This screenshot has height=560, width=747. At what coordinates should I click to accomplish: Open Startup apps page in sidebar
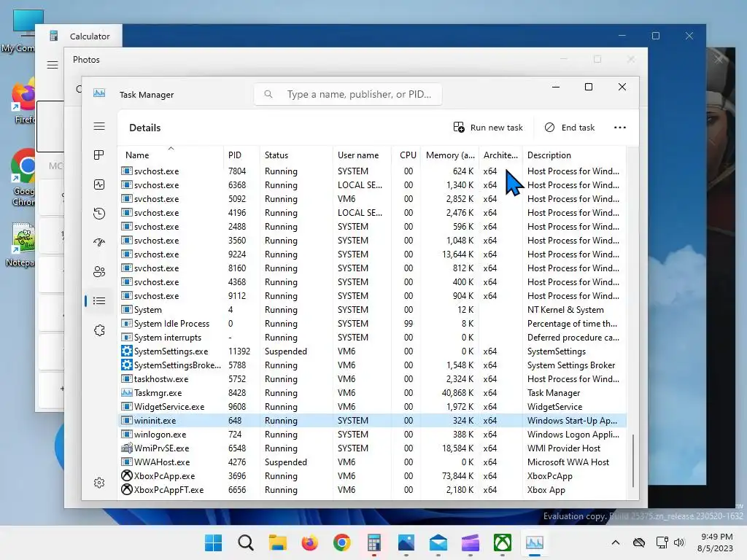tap(99, 242)
